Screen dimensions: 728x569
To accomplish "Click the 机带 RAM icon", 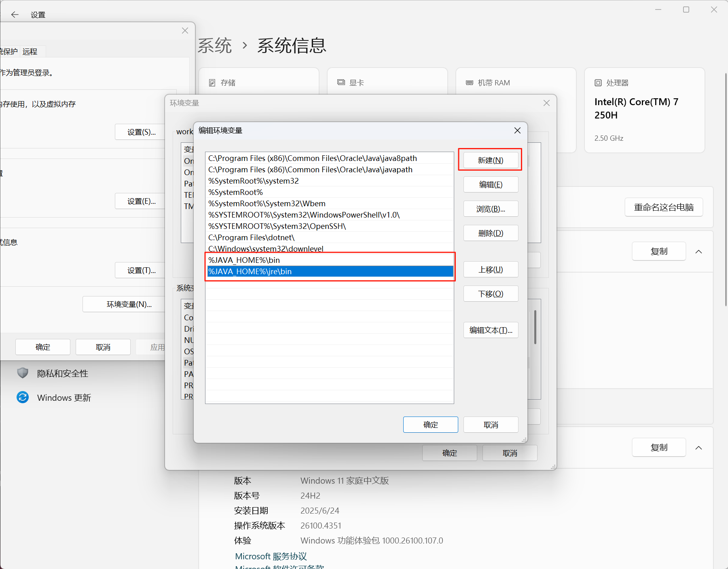I will 470,82.
